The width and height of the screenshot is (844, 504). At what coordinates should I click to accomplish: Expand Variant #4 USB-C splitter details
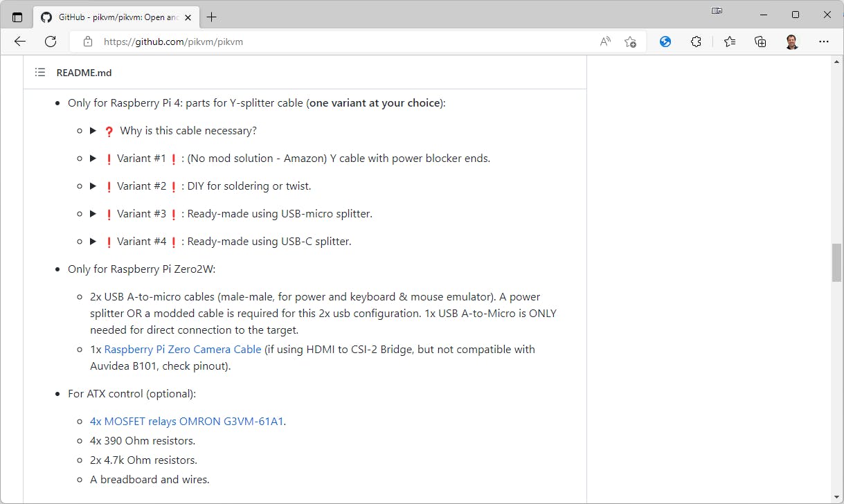coord(93,242)
